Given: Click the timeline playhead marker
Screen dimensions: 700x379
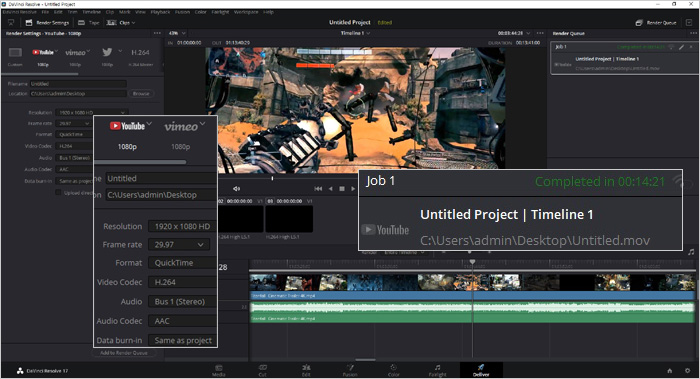Looking at the screenshot, I should coord(472,262).
